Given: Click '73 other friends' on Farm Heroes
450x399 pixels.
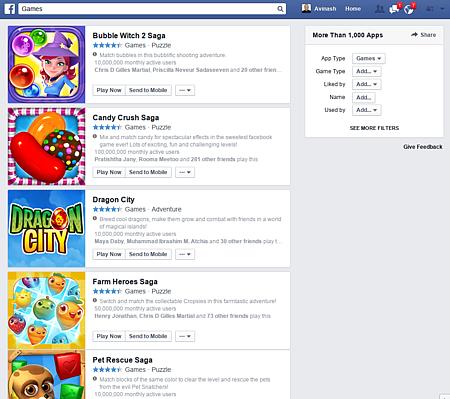Looking at the screenshot, I should (x=228, y=316).
